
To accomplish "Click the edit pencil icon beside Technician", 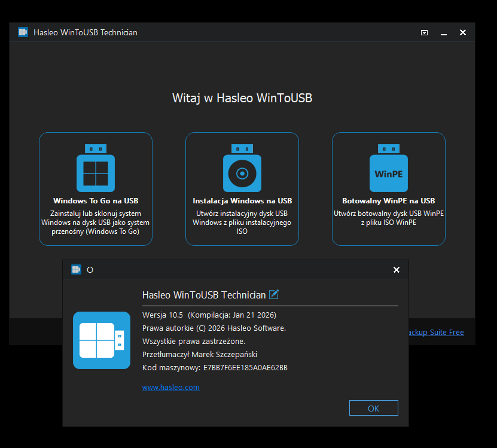I will click(x=273, y=294).
